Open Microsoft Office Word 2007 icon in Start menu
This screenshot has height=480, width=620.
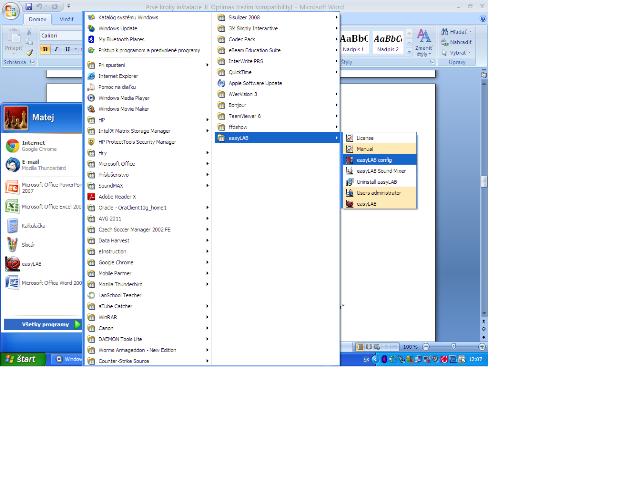(12, 283)
